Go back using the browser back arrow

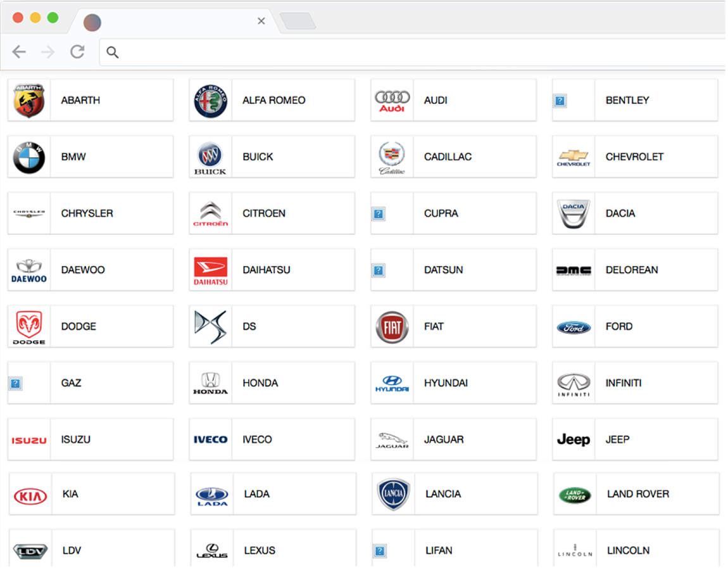pyautogui.click(x=19, y=51)
